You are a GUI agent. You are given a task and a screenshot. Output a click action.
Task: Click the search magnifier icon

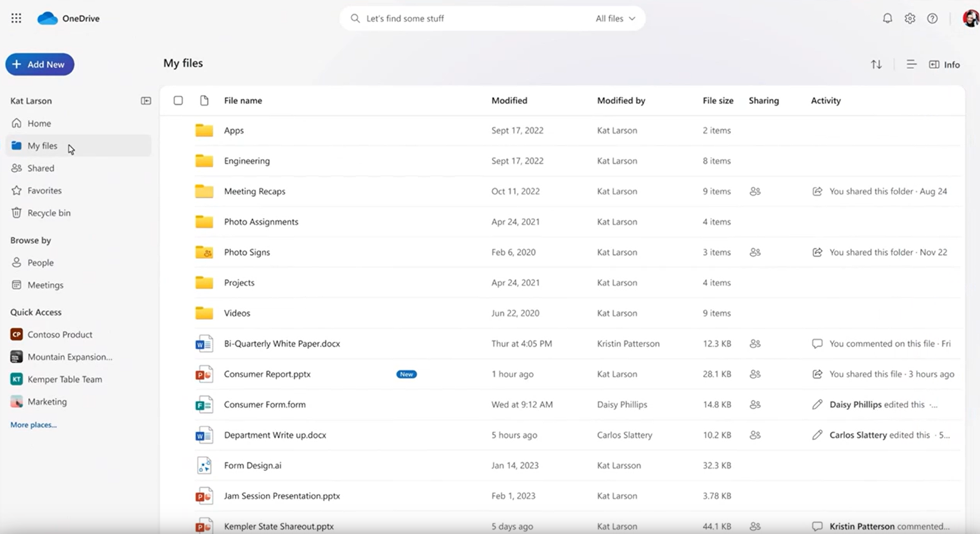click(x=355, y=18)
